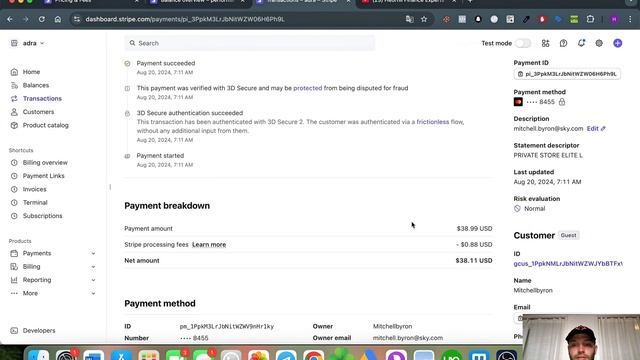Edit the payment description
The height and width of the screenshot is (360, 640).
[x=596, y=129]
